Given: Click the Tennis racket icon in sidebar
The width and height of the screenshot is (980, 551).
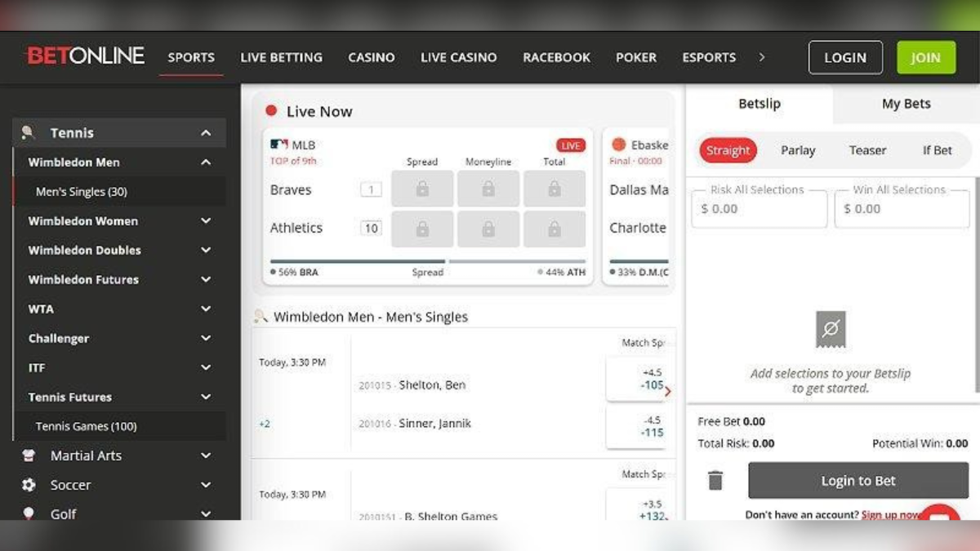Looking at the screenshot, I should pyautogui.click(x=29, y=132).
